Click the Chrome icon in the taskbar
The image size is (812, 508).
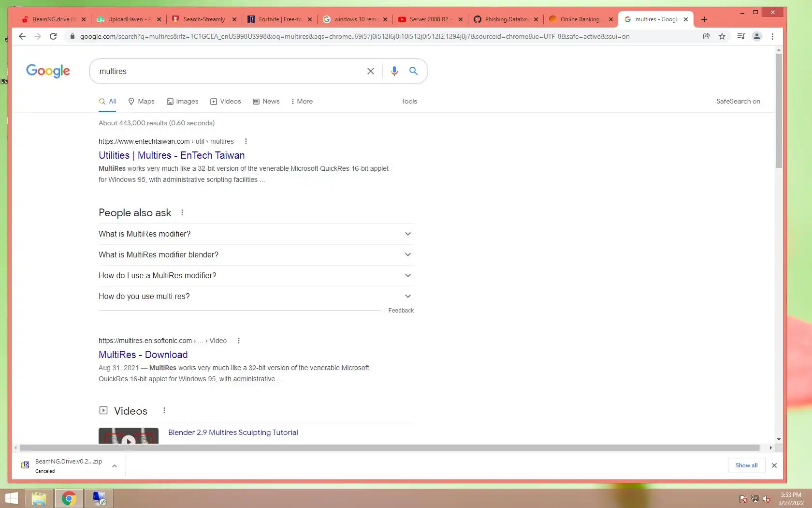pos(69,498)
